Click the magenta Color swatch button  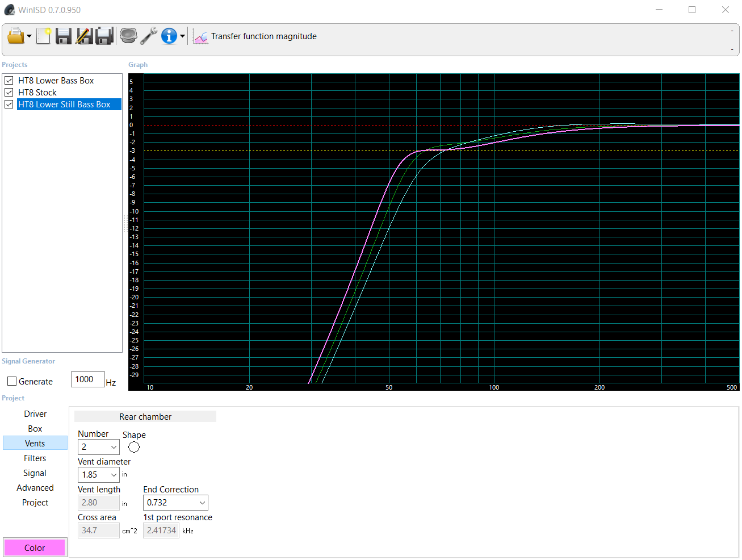tap(35, 548)
